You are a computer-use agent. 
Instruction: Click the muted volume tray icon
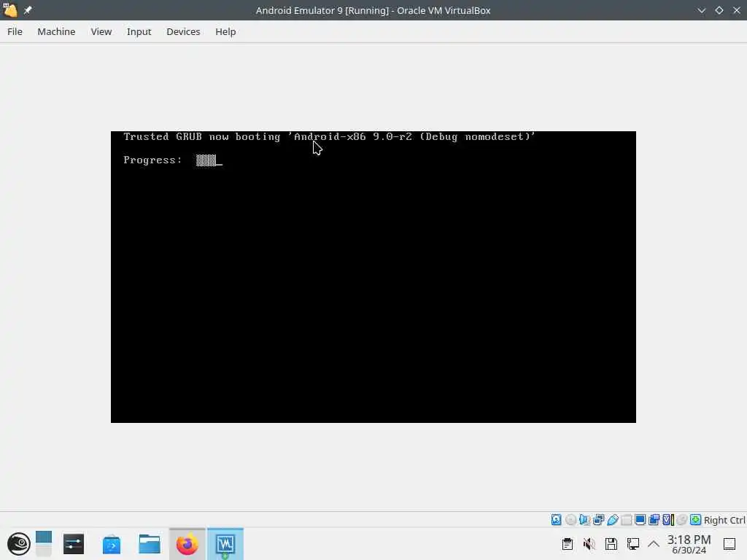pos(589,544)
